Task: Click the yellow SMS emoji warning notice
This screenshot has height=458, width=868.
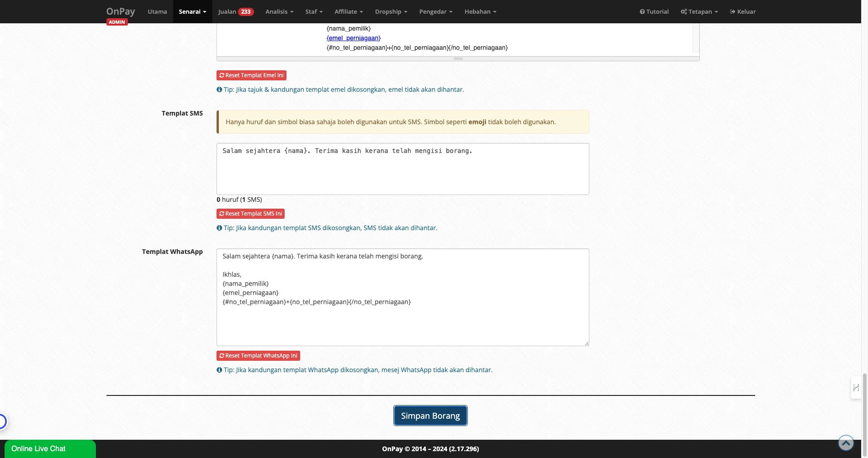Action: (402, 122)
